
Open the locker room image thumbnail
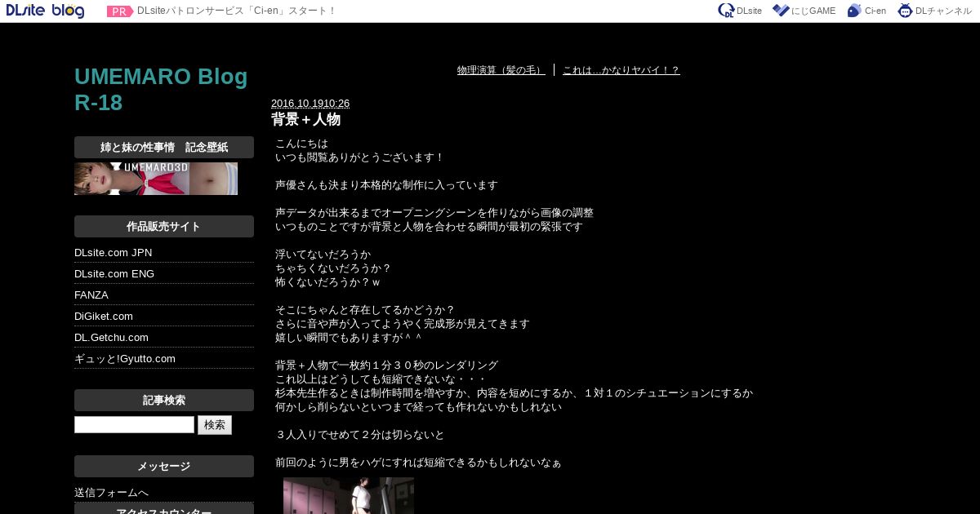pyautogui.click(x=349, y=495)
